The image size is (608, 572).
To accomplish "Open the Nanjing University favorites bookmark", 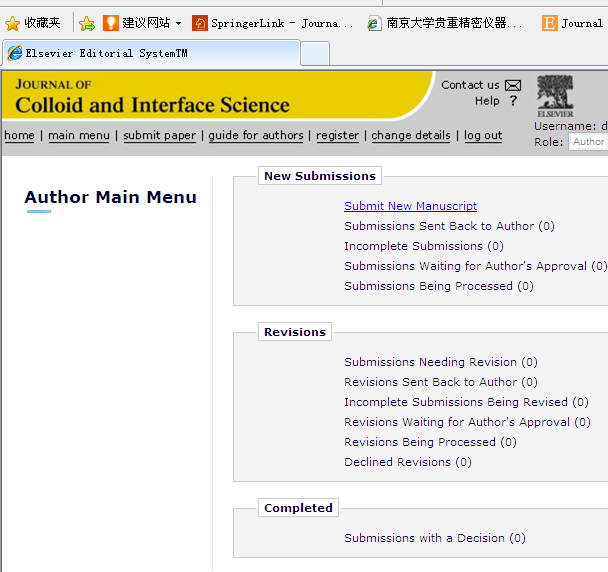I will pyautogui.click(x=445, y=23).
